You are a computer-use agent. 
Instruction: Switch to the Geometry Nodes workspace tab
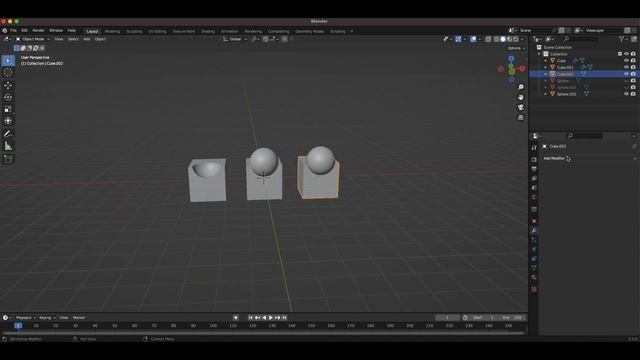(309, 31)
